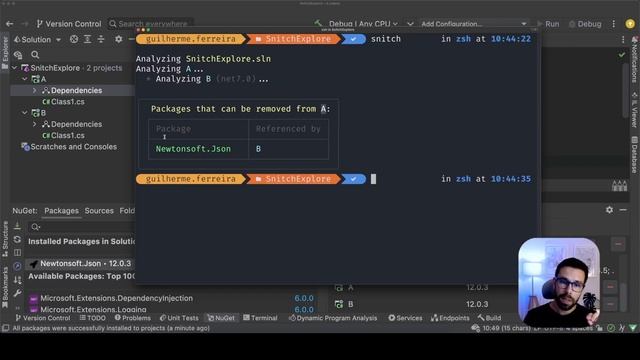Select Microsoft.Extensions.DependencyInjection package
The height and width of the screenshot is (360, 640).
coord(116,298)
